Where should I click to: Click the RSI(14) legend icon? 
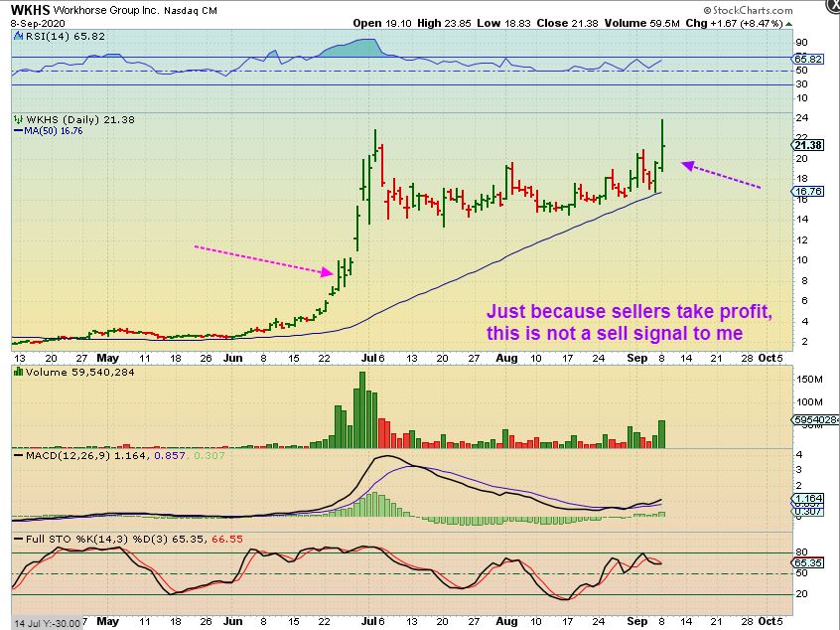point(18,37)
